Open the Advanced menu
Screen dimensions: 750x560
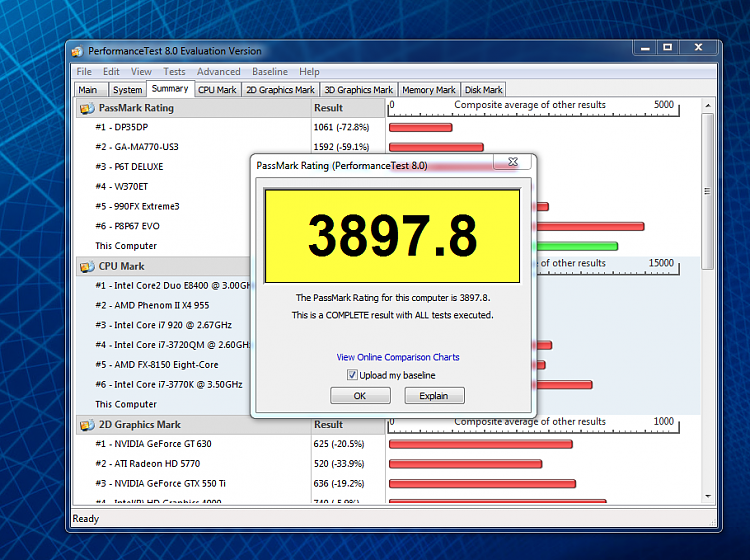219,72
